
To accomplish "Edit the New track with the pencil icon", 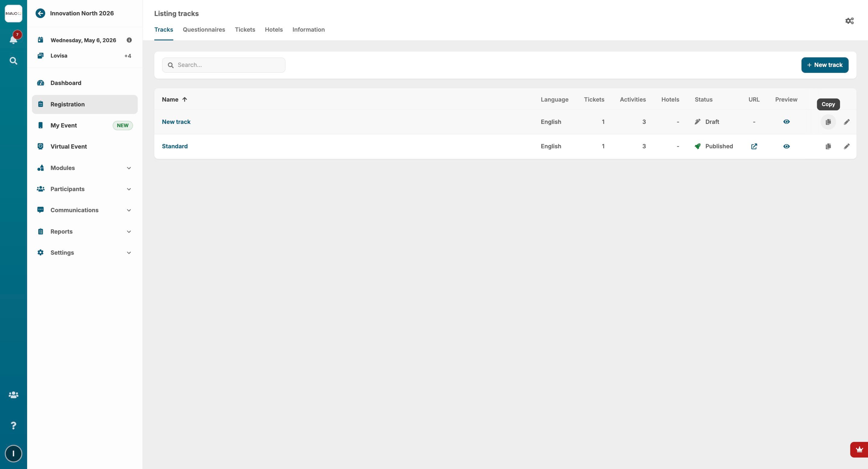I will [x=846, y=122].
